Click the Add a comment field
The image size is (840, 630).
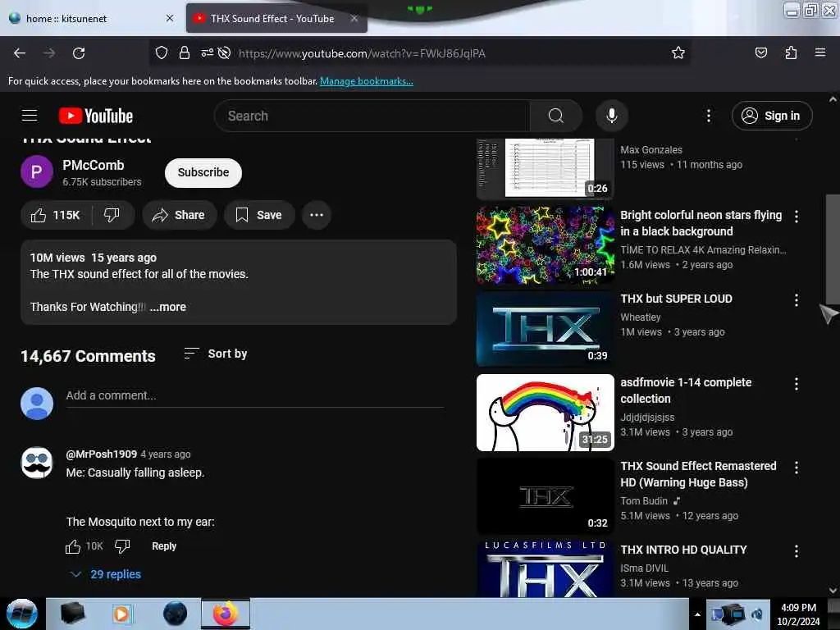pyautogui.click(x=255, y=396)
